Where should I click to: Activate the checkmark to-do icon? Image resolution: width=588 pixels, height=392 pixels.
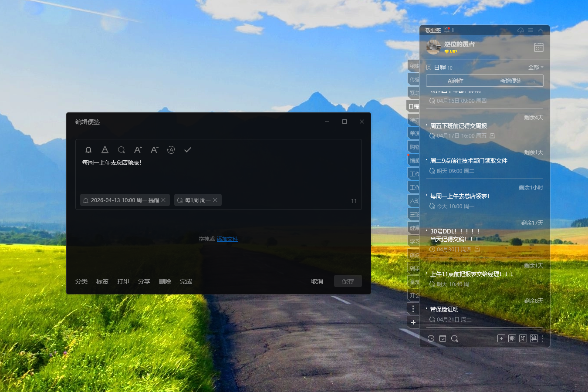(187, 149)
